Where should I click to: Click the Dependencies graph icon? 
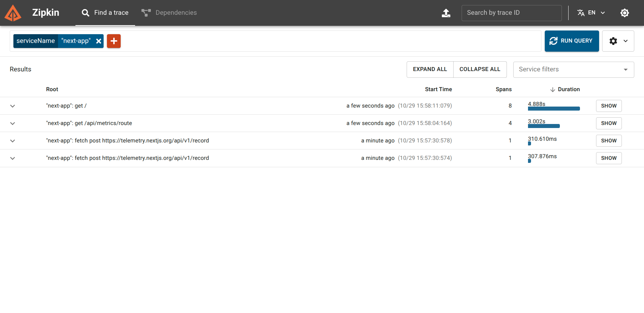(146, 13)
